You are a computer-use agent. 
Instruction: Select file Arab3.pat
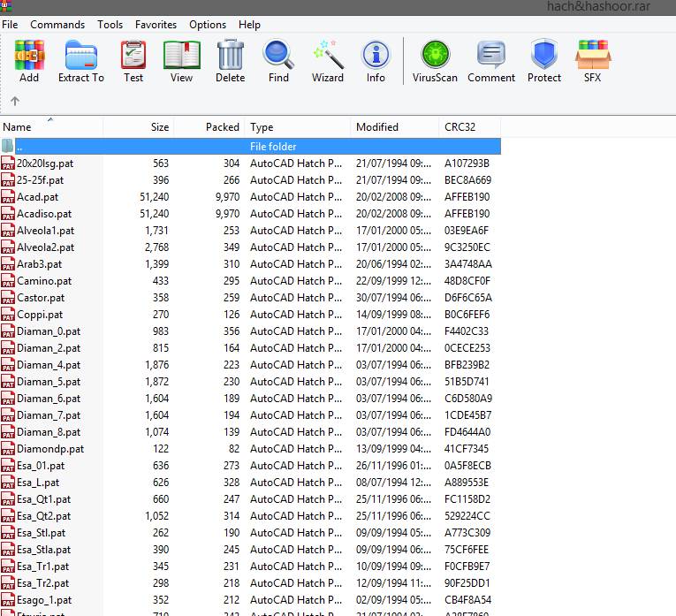tap(39, 264)
